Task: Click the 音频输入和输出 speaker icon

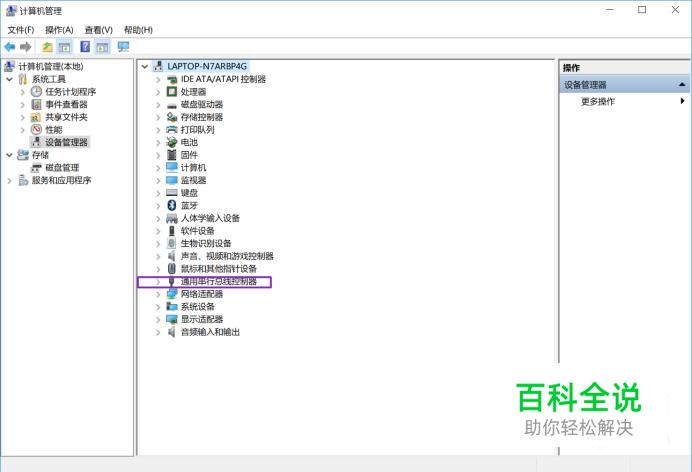Action: [172, 332]
